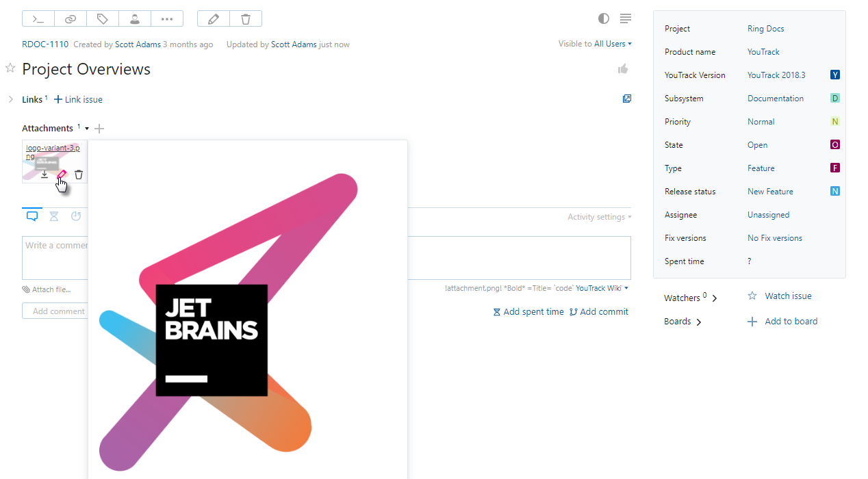This screenshot has width=868, height=479.
Task: Click the assignee person toolbar icon
Action: [135, 18]
